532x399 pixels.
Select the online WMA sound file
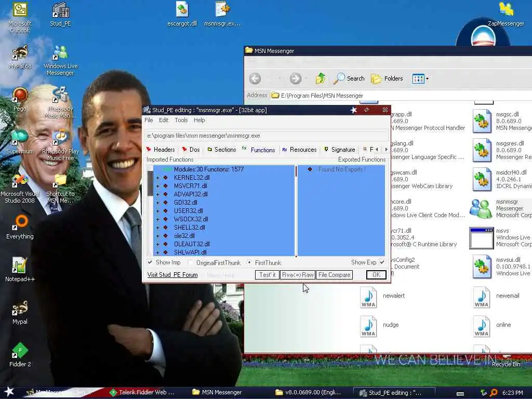click(482, 326)
